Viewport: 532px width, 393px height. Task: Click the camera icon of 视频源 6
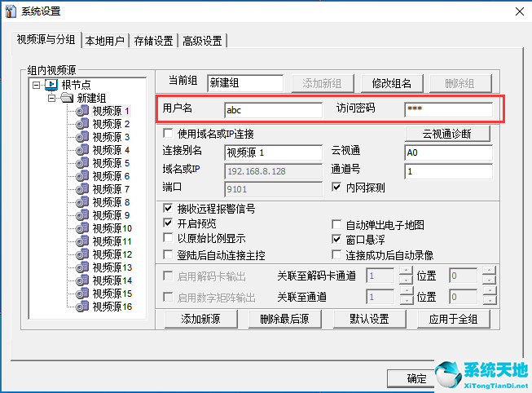point(82,176)
